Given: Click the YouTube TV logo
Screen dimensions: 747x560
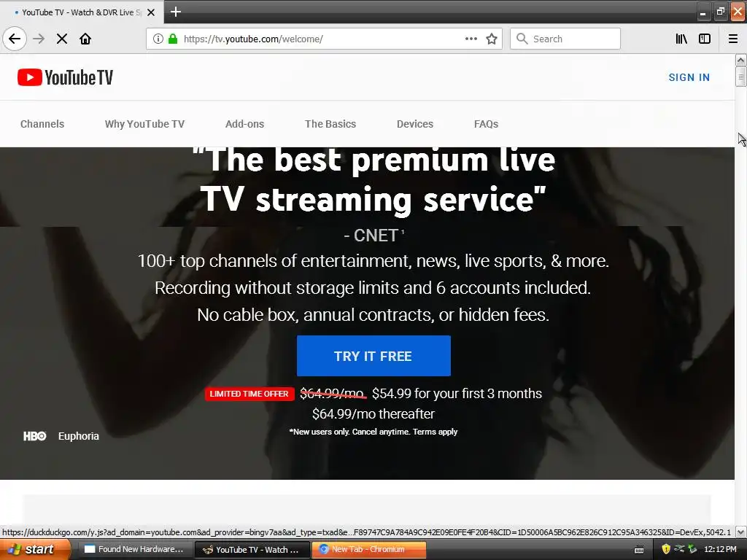Looking at the screenshot, I should 65,77.
